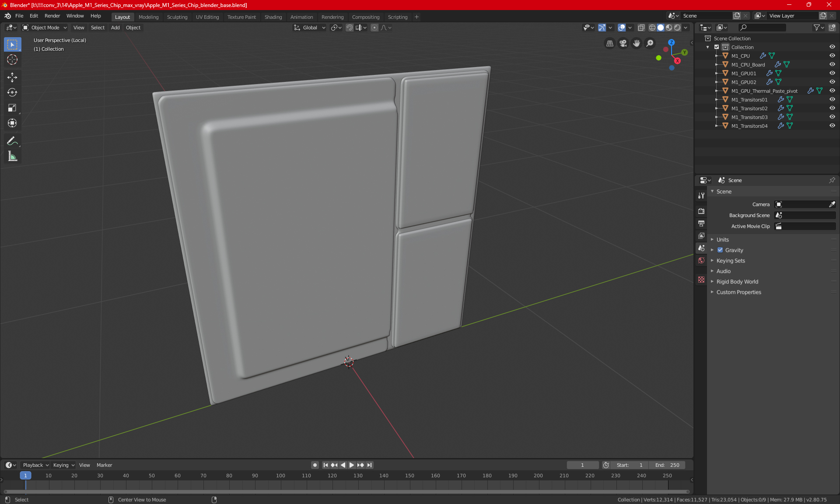Click the timeline horizontal scrollbar

(x=346, y=492)
